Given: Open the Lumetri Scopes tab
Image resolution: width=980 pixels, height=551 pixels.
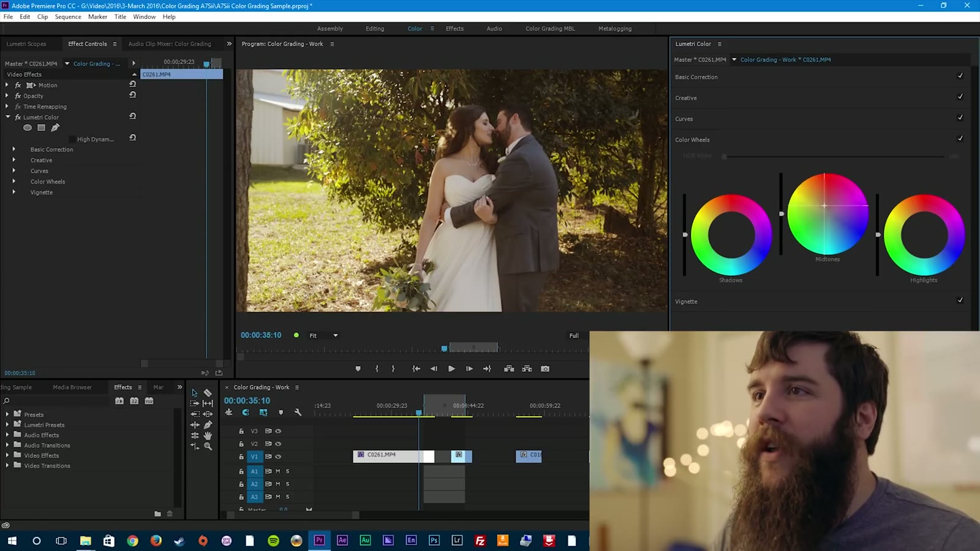Looking at the screenshot, I should (26, 44).
